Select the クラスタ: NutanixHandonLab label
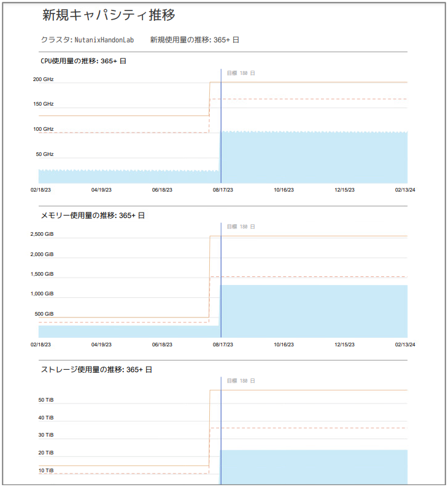 (x=87, y=40)
